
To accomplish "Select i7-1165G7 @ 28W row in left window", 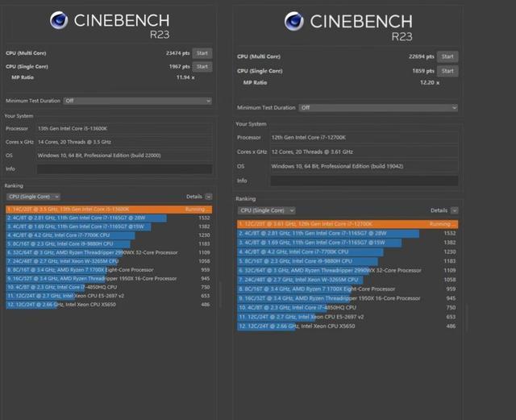I will (x=109, y=218).
